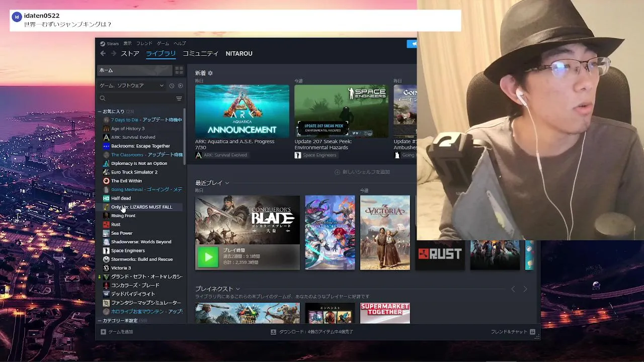Select 7 Days to Die in library
Viewport: 644px width, 362px height.
[x=142, y=120]
